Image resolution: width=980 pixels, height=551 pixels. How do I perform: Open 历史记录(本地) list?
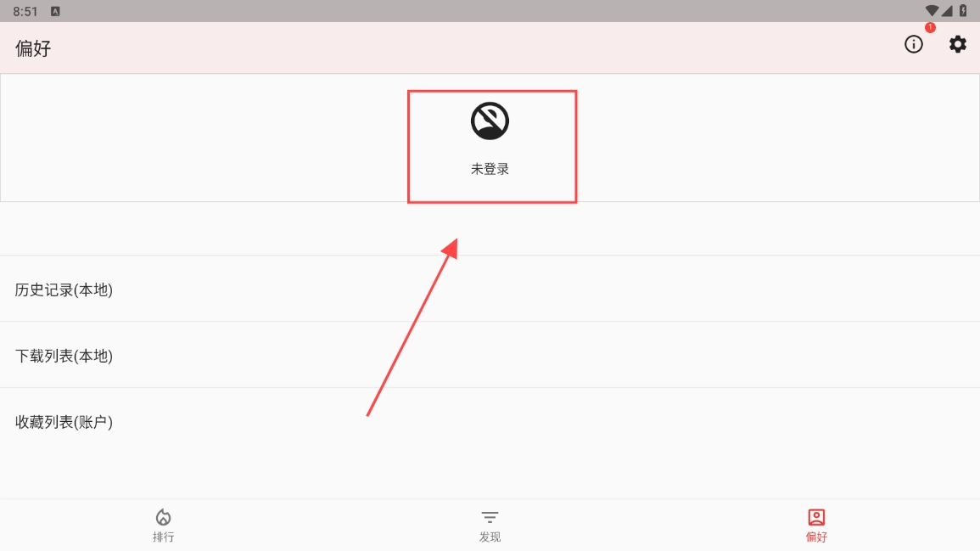(490, 290)
